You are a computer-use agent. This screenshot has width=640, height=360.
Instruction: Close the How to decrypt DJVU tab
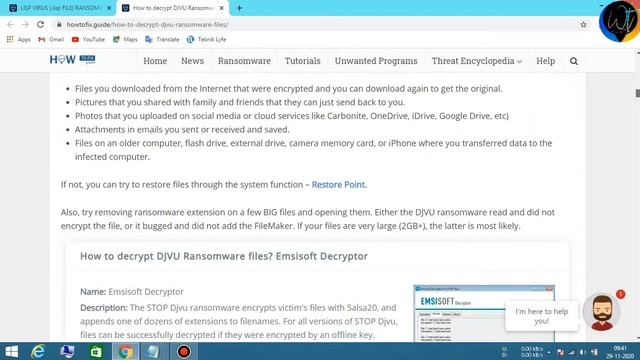click(222, 8)
